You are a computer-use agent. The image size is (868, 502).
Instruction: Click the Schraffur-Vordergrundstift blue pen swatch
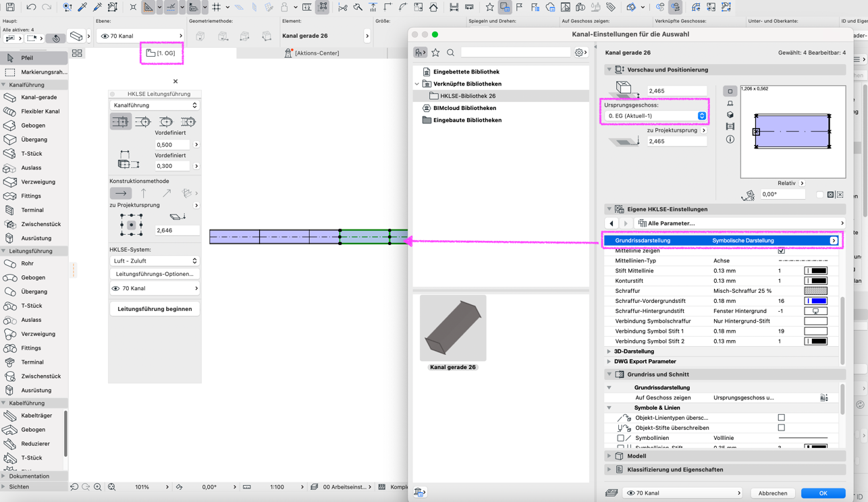tap(815, 301)
